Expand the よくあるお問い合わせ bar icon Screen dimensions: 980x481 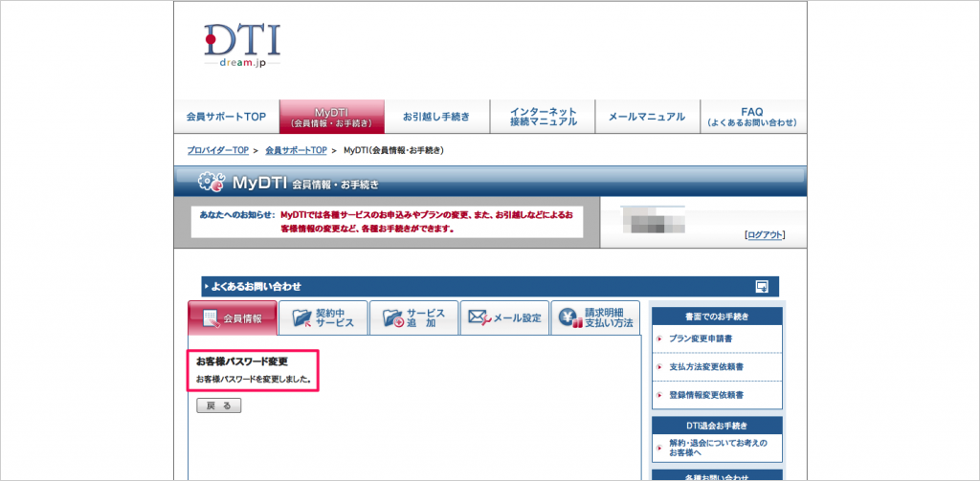(x=762, y=287)
